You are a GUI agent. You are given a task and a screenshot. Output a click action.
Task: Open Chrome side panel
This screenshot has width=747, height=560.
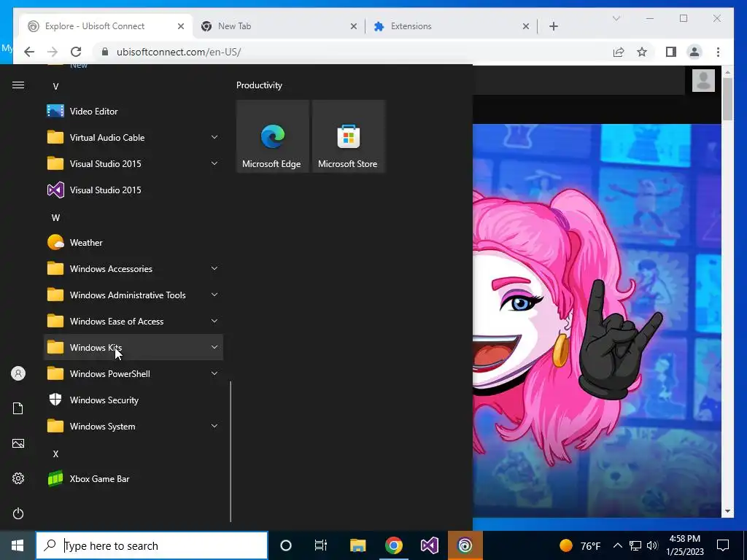click(x=671, y=52)
